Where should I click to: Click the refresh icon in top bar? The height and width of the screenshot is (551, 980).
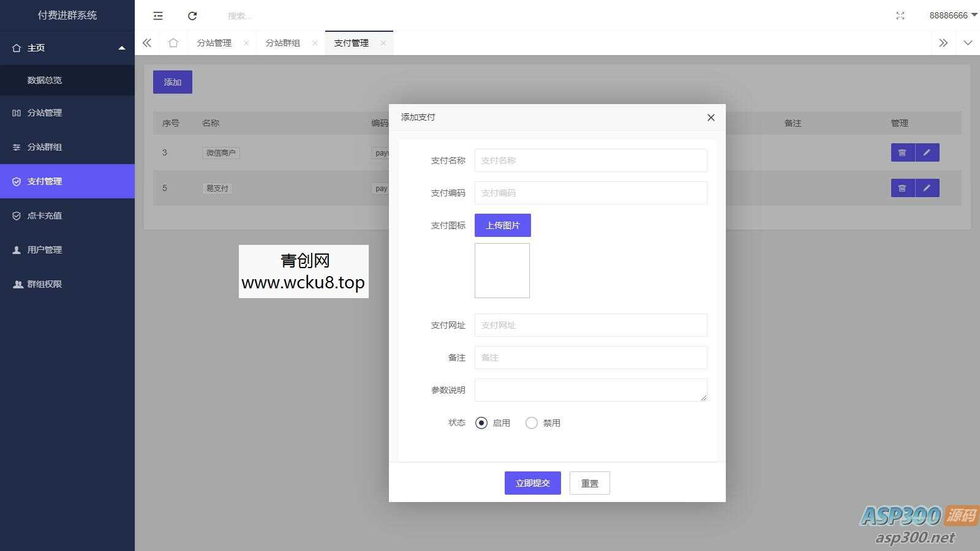point(192,16)
